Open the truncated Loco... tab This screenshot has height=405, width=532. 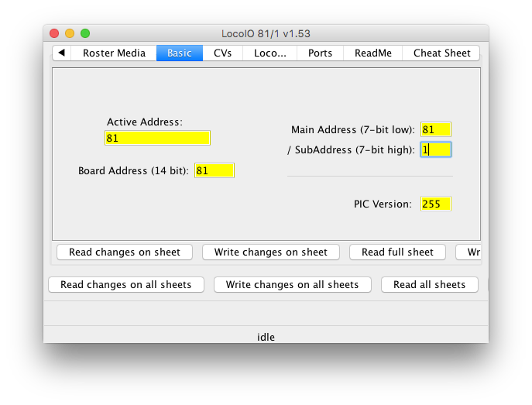[269, 53]
